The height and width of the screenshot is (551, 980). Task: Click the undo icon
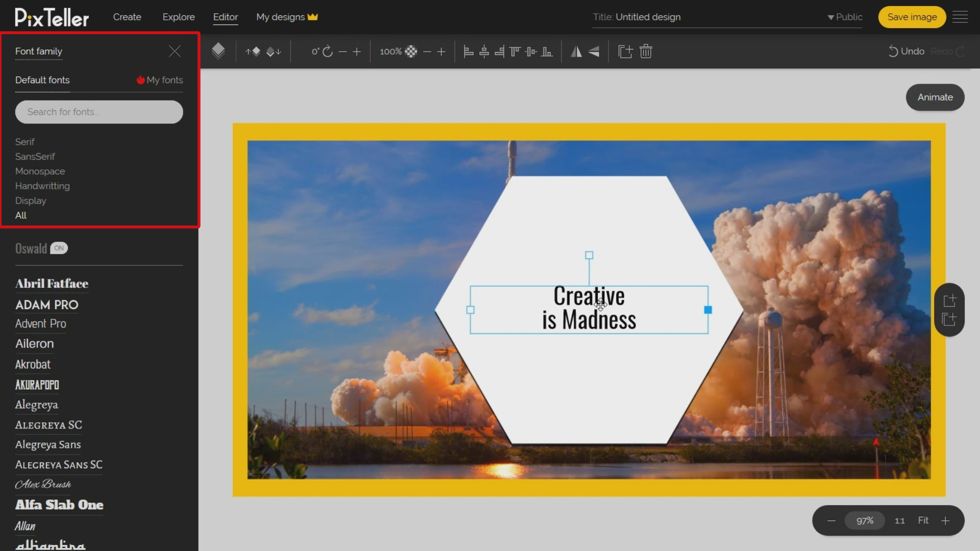(893, 51)
